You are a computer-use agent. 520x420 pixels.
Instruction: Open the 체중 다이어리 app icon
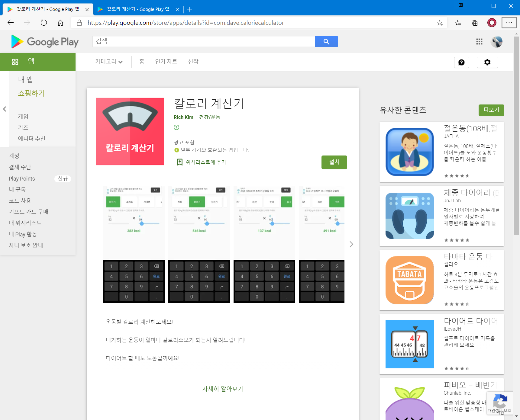[410, 216]
